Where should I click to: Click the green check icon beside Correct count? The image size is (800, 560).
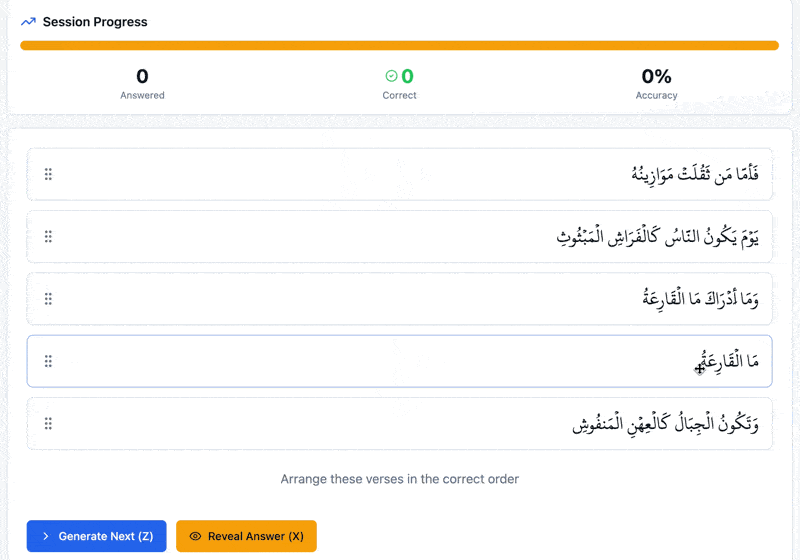[391, 76]
